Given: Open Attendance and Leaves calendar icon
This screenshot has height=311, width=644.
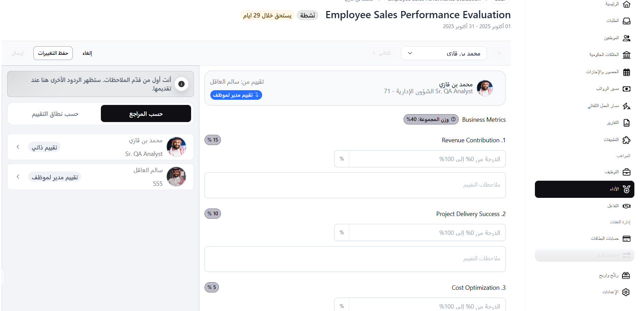Looking at the screenshot, I should tap(626, 72).
